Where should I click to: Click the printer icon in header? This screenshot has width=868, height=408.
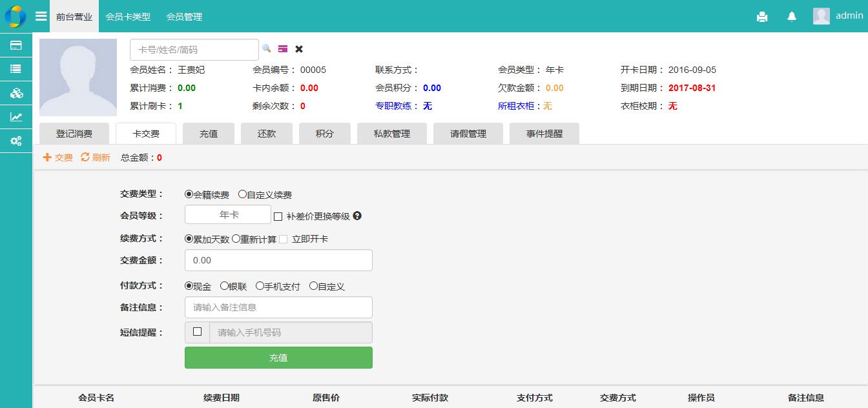point(762,17)
